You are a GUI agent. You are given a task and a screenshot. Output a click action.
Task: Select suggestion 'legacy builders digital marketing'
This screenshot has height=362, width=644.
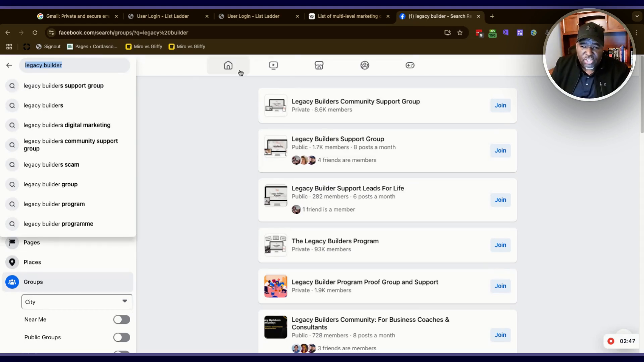pos(68,125)
